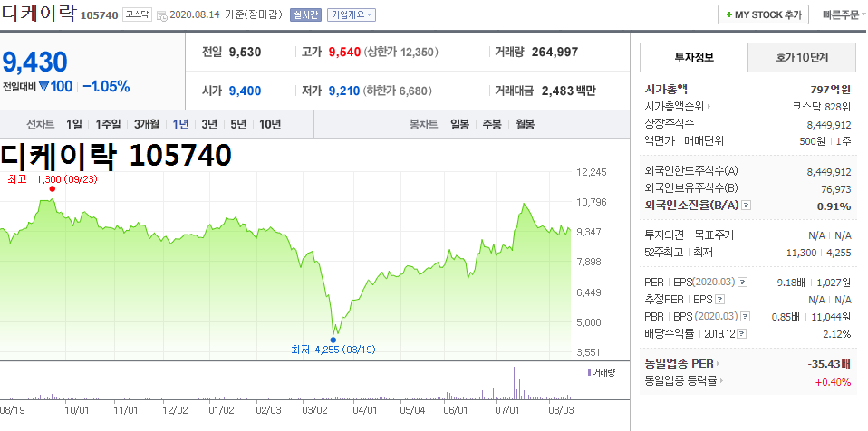Click the 거래대금 value 2,483 백만
The width and height of the screenshot is (868, 431).
click(x=568, y=91)
